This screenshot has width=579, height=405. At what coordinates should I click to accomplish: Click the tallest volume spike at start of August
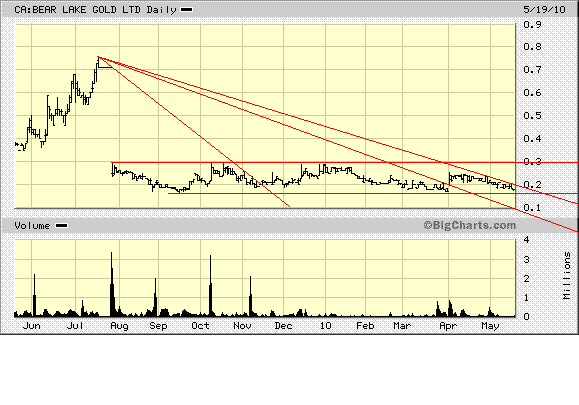pyautogui.click(x=112, y=284)
